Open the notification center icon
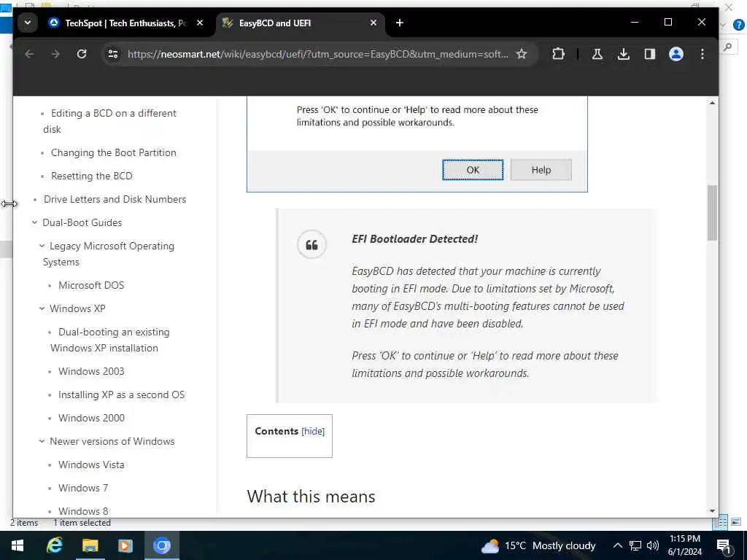 click(x=724, y=546)
